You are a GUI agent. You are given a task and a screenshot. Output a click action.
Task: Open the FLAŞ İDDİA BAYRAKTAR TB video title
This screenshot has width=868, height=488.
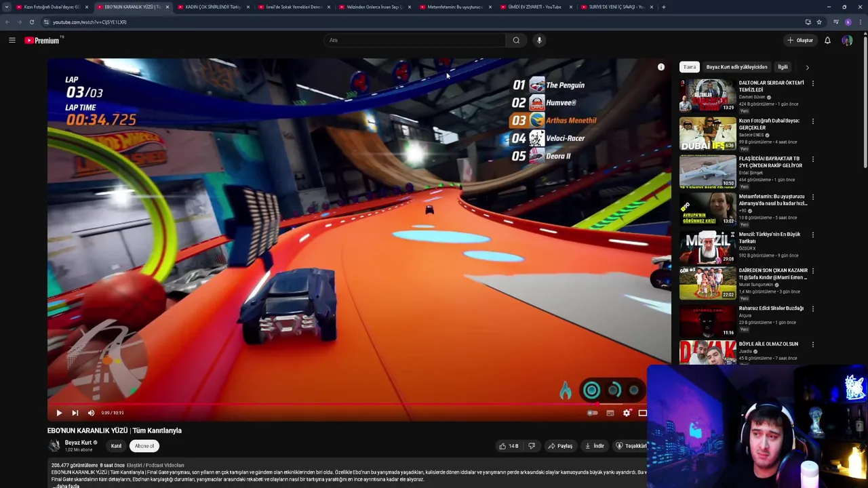tap(770, 162)
